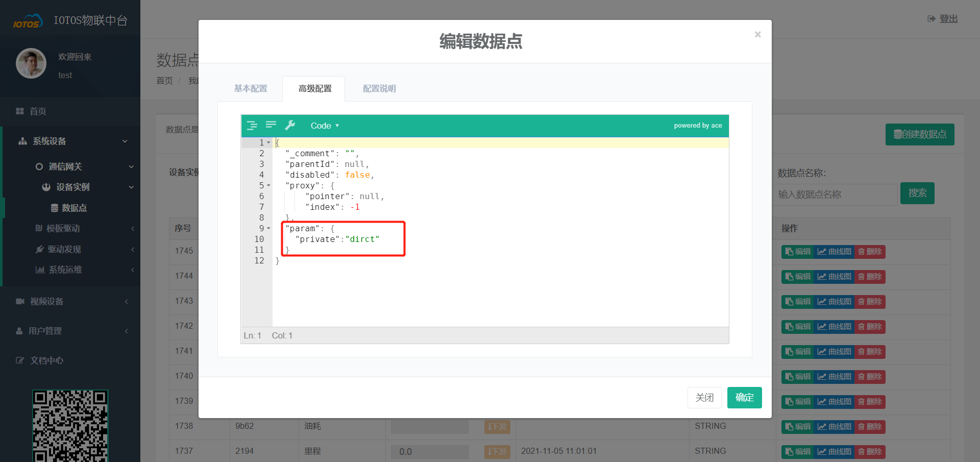This screenshot has height=462, width=980.
Task: Open 曲线图 for row 1740
Action: pyautogui.click(x=834, y=377)
